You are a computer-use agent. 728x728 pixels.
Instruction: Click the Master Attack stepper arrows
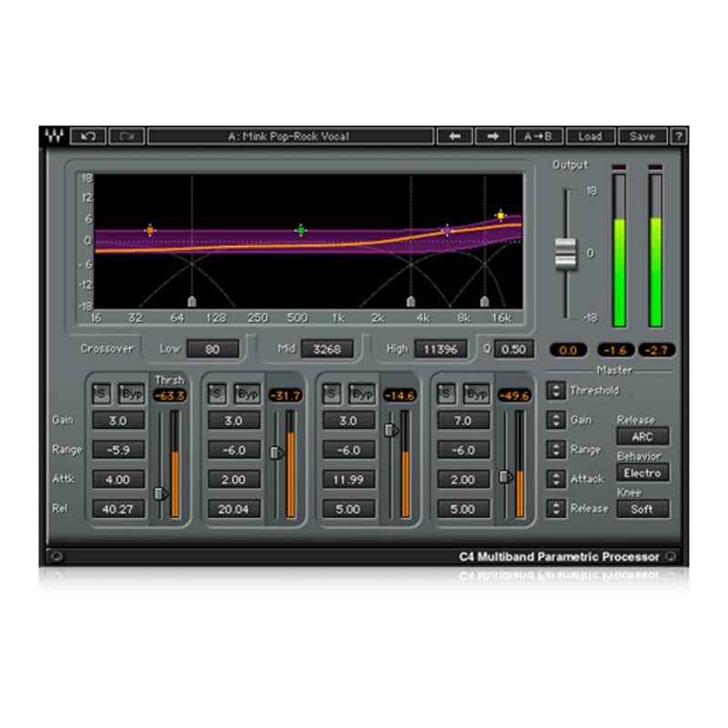556,479
